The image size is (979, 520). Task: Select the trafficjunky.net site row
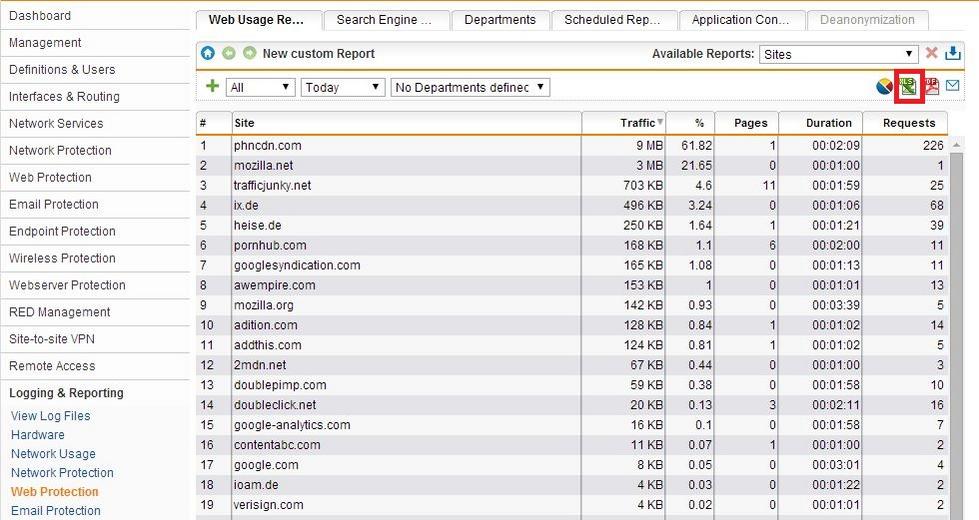(x=571, y=185)
